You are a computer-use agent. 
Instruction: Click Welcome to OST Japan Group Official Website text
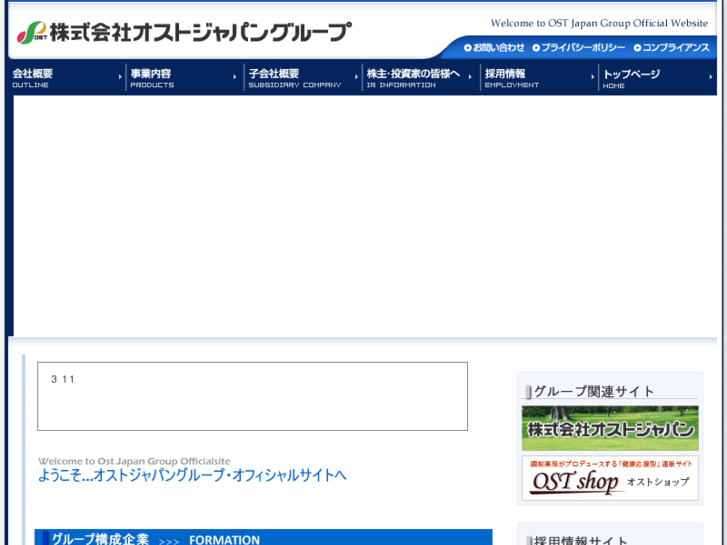point(599,23)
